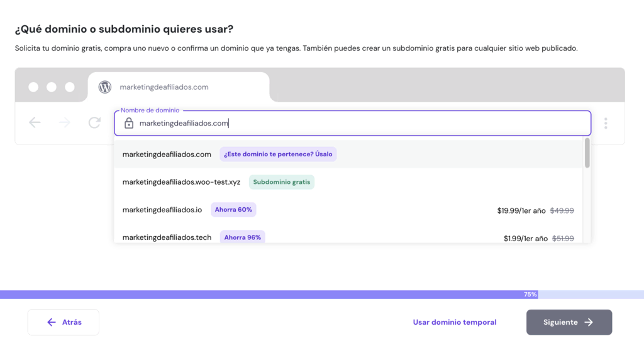The image size is (644, 341).
Task: Pick the marketingdeafiliados.tech domain option
Action: [167, 237]
